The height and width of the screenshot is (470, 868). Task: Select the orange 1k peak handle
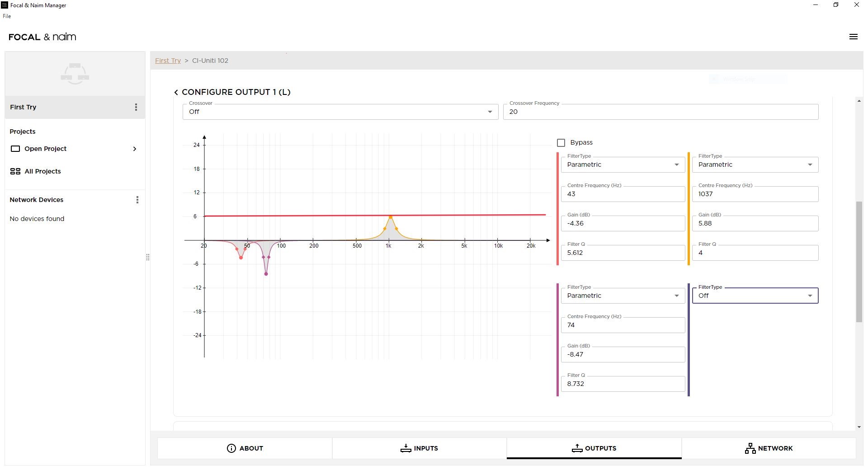point(390,217)
